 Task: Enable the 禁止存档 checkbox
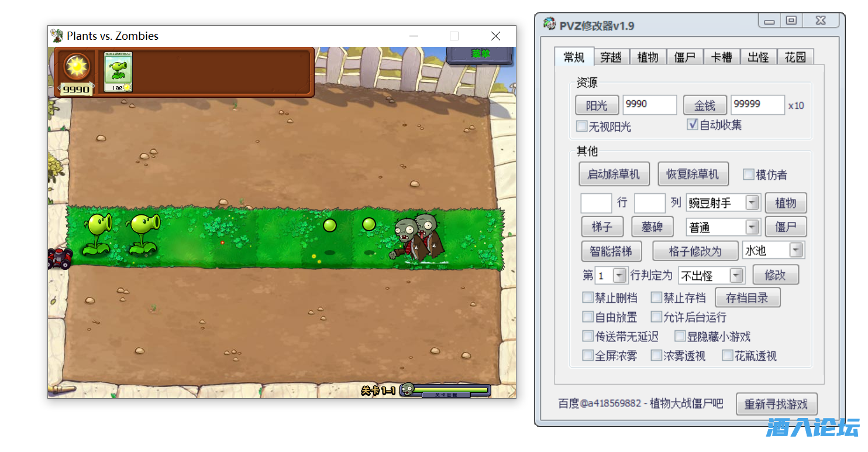656,297
